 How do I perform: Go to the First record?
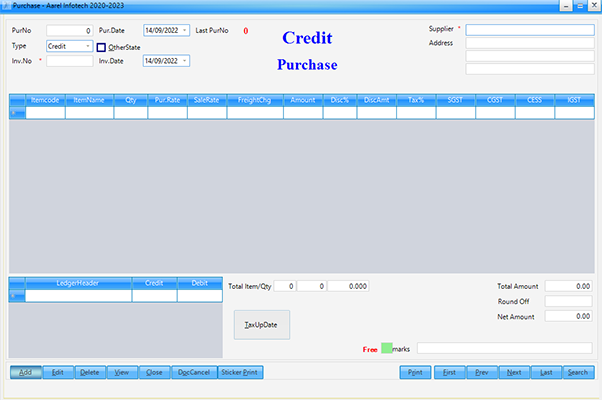click(450, 372)
